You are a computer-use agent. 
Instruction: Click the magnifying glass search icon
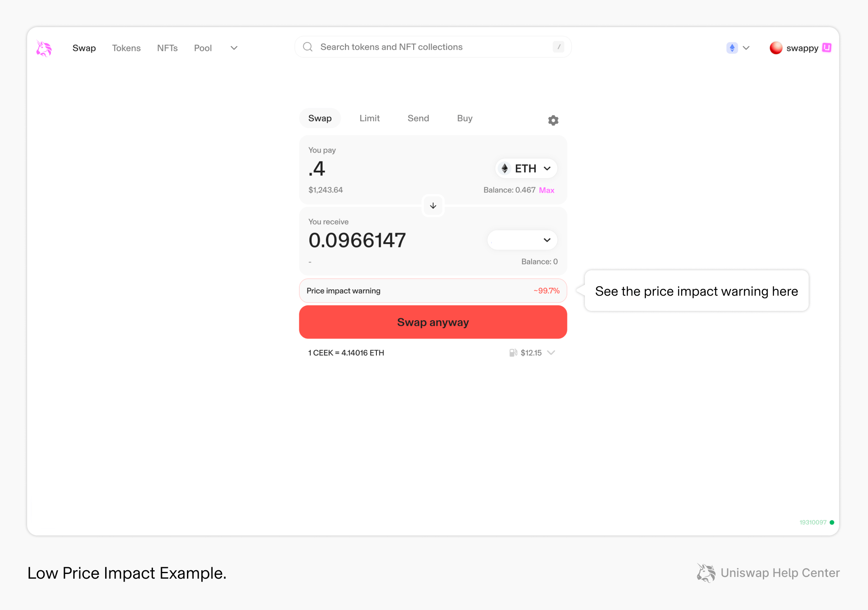pyautogui.click(x=307, y=47)
